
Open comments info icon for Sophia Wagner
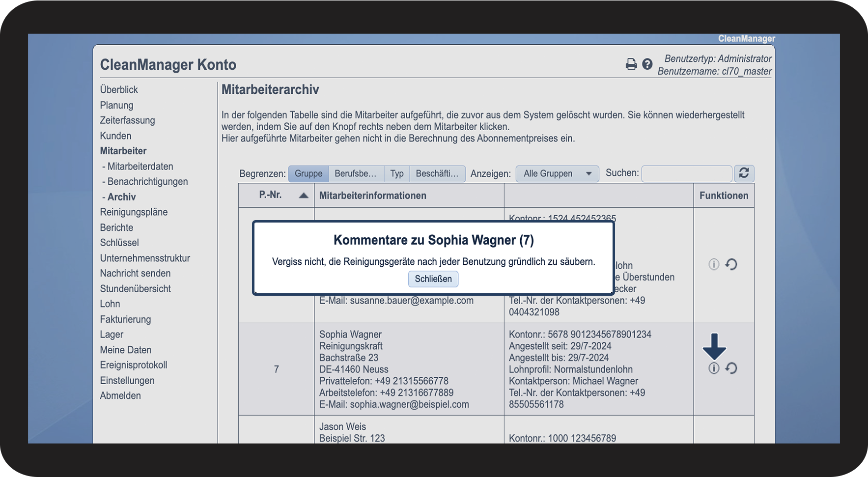point(714,368)
